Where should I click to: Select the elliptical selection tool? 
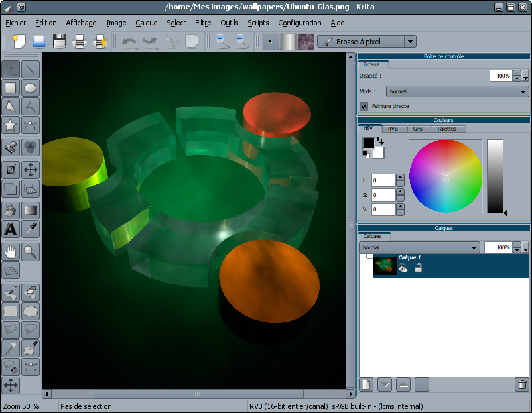[31, 312]
